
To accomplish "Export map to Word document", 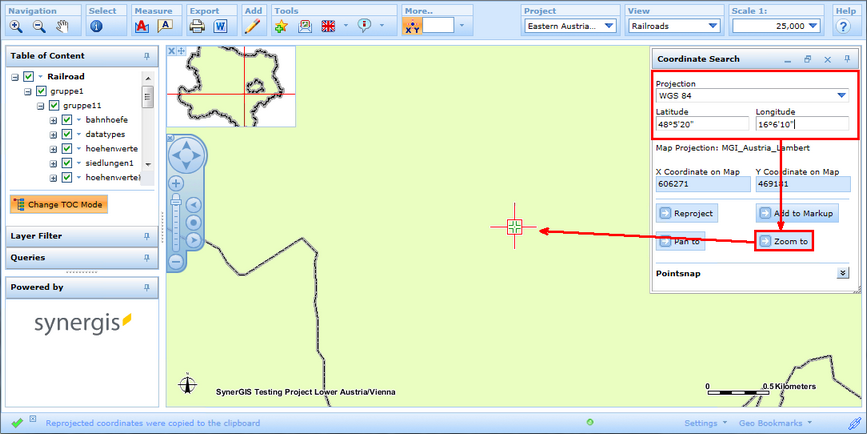I will (x=220, y=26).
